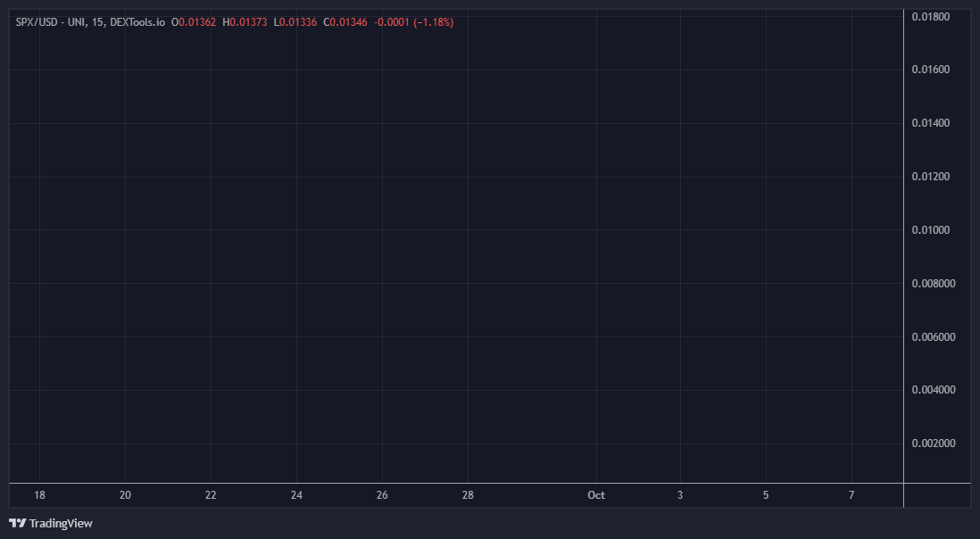Click the Oct month label on time axis

coord(596,495)
